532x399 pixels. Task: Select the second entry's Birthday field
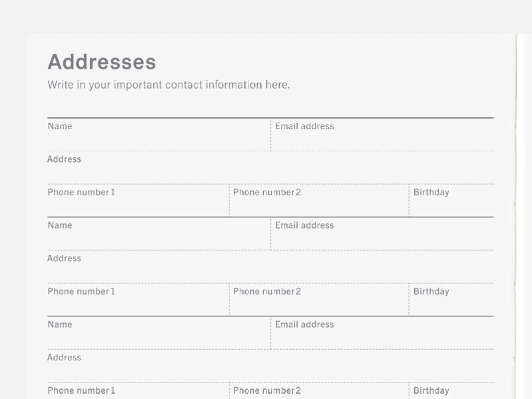452,300
